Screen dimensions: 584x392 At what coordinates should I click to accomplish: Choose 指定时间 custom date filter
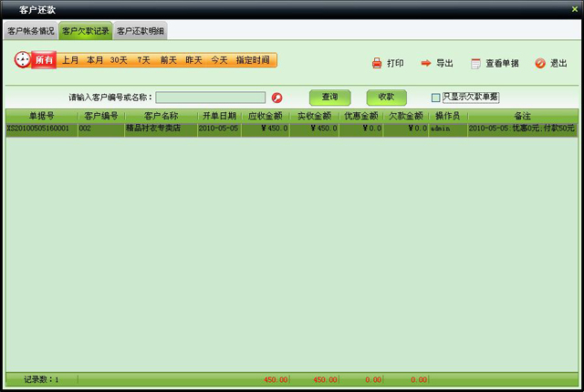(253, 60)
